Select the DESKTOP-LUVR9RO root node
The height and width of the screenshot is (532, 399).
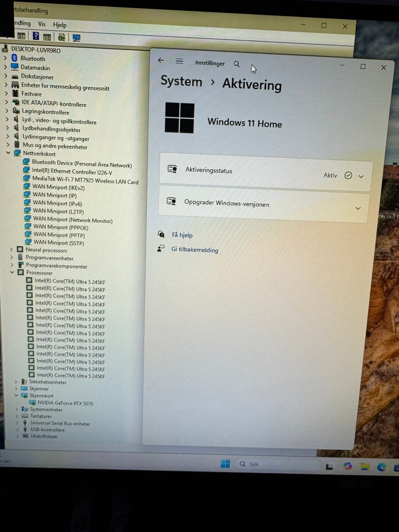(x=36, y=50)
